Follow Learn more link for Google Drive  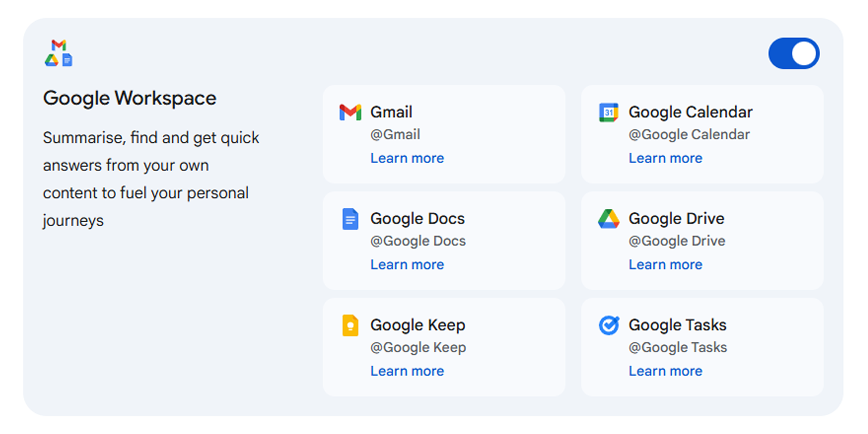665,265
